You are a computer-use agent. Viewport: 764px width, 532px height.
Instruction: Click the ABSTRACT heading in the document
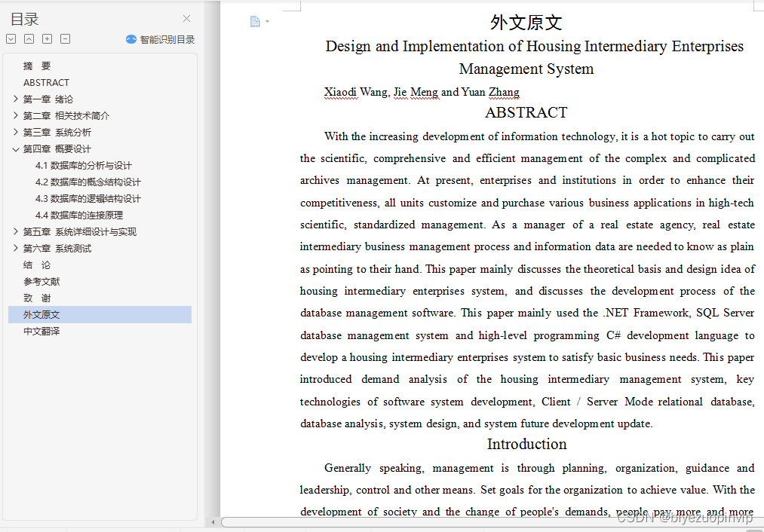526,112
